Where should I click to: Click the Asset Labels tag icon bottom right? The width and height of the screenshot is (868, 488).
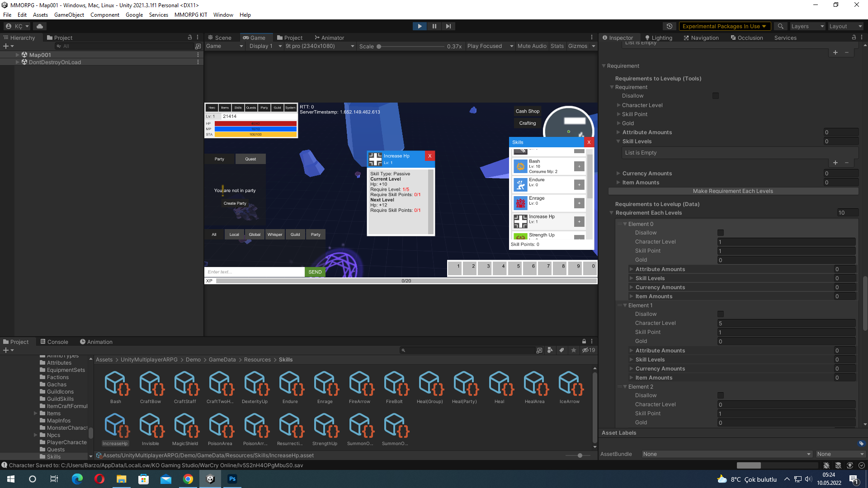point(861,444)
